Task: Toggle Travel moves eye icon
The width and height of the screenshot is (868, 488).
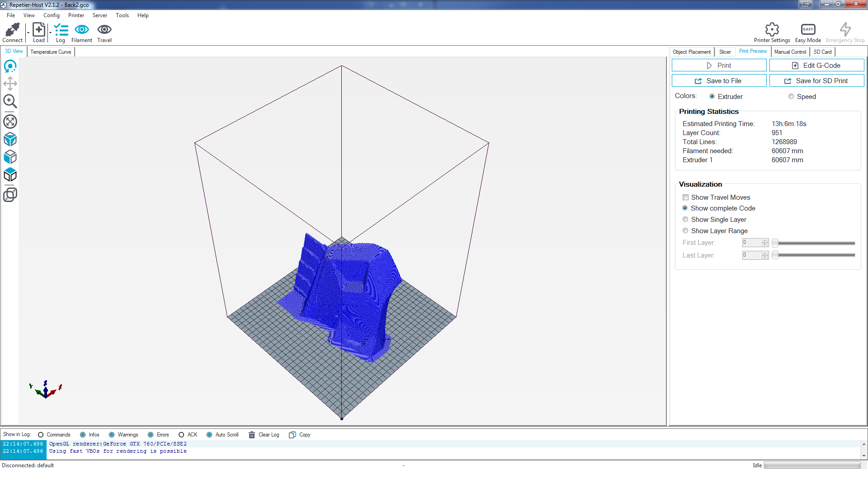Action: pyautogui.click(x=104, y=30)
